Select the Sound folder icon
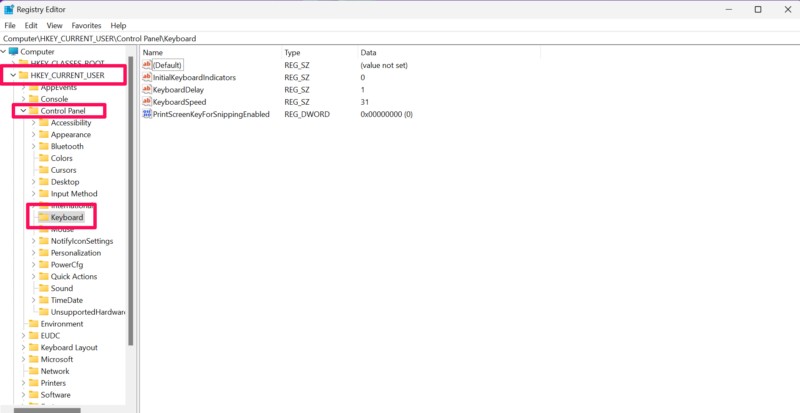 (42, 288)
